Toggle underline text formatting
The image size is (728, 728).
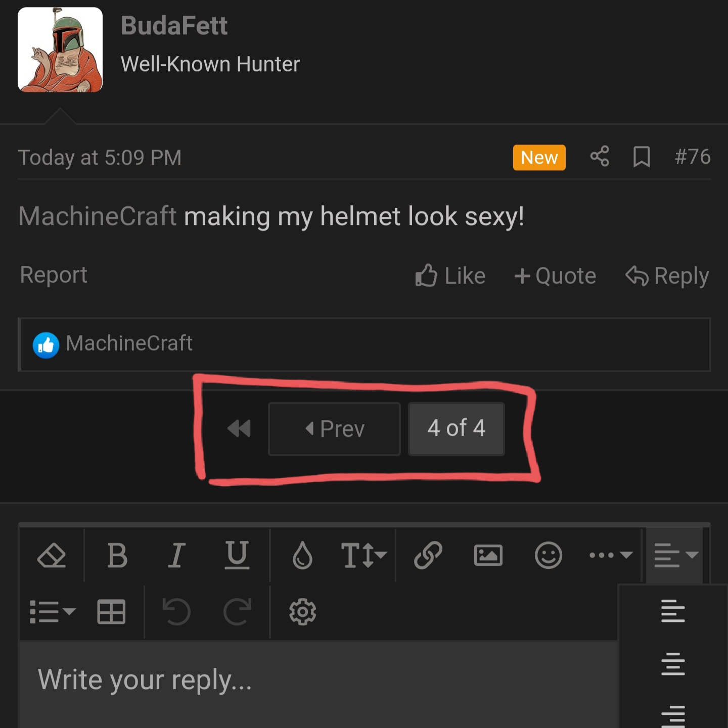pyautogui.click(x=237, y=556)
